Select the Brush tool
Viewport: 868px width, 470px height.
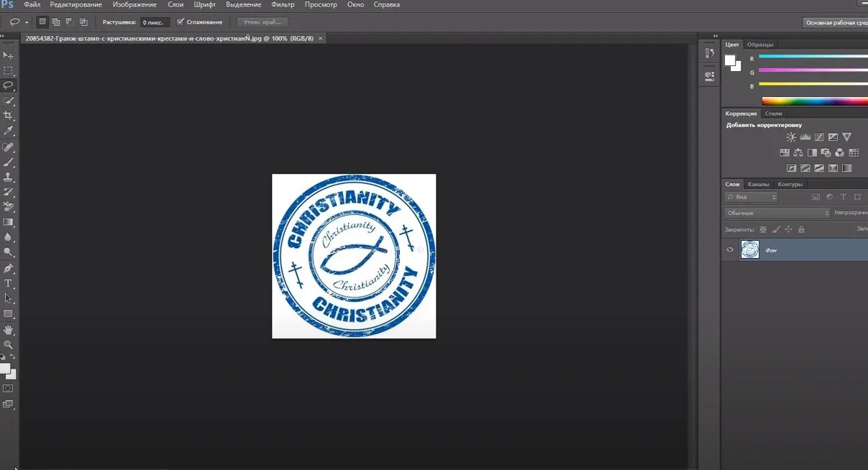pyautogui.click(x=9, y=162)
